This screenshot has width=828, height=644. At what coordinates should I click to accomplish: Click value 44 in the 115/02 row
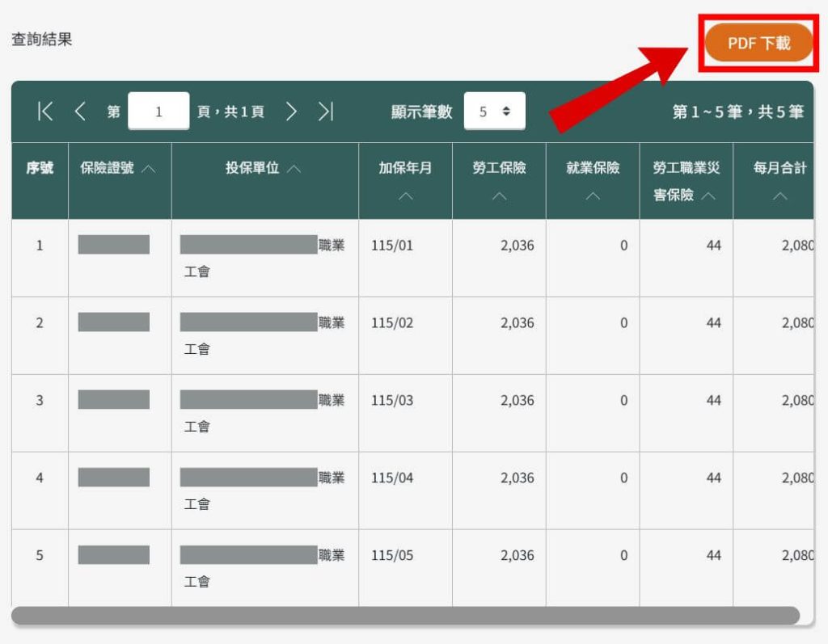click(713, 323)
